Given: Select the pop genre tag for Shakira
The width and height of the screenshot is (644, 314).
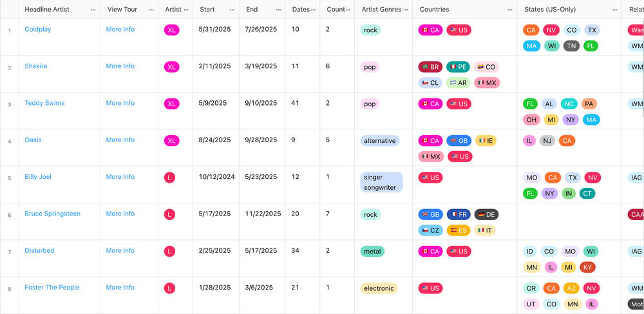Looking at the screenshot, I should (x=370, y=67).
